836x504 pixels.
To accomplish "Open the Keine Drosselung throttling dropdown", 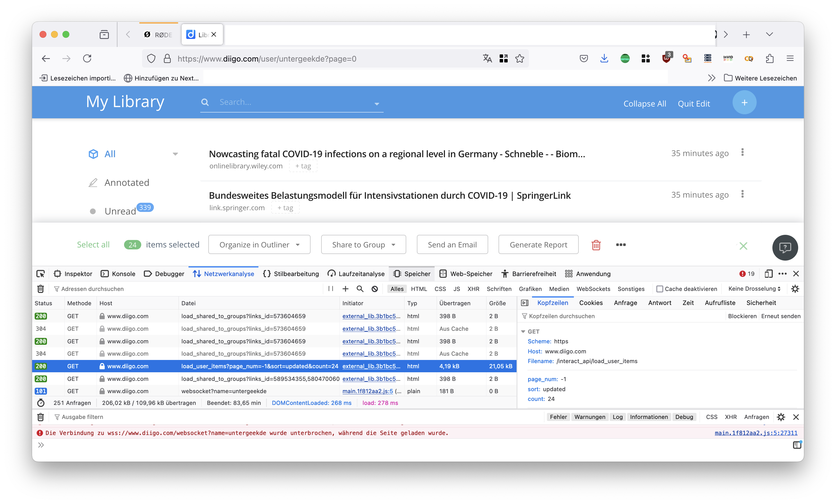I will (754, 289).
